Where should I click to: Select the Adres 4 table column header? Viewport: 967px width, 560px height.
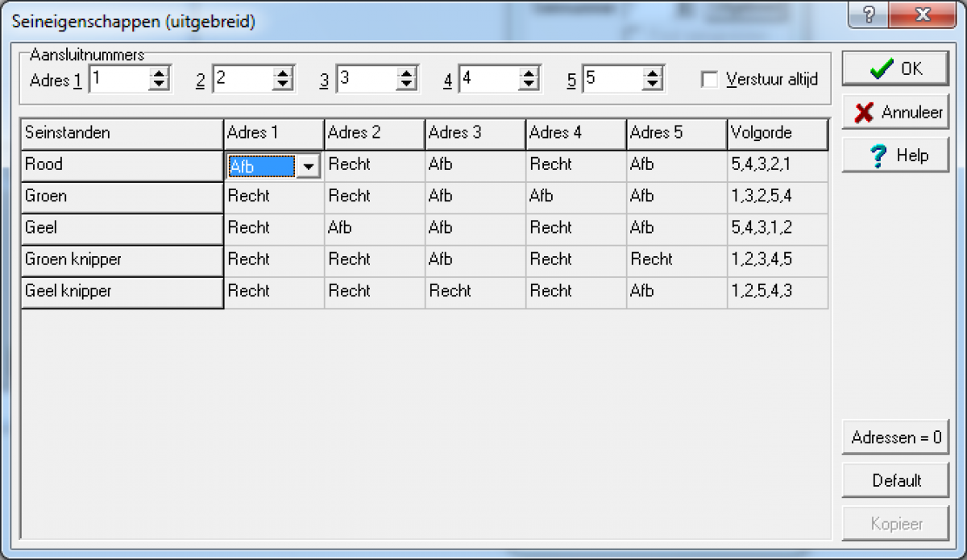tap(576, 134)
